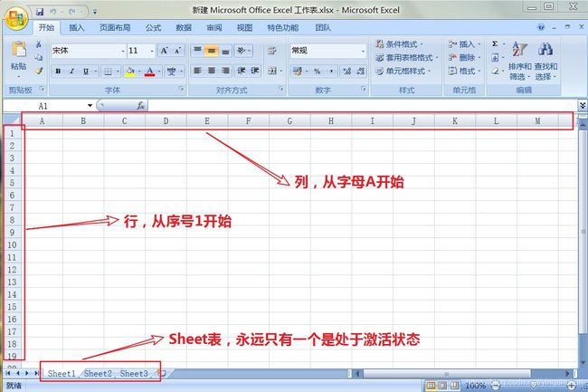The height and width of the screenshot is (392, 588).
Task: Click the Select All corner button
Action: (13, 120)
